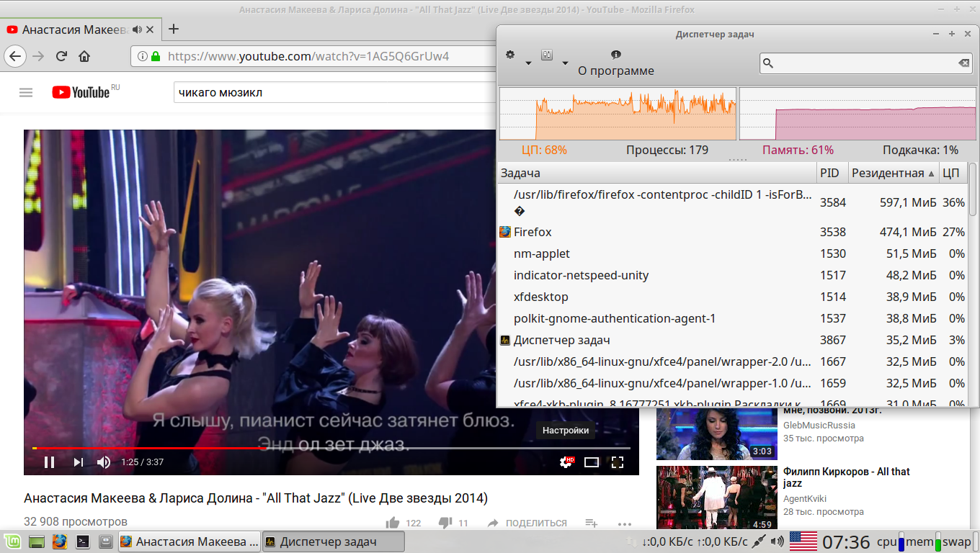980x553 pixels.
Task: Select indicator-netspeed-unity process row
Action: pyautogui.click(x=732, y=275)
